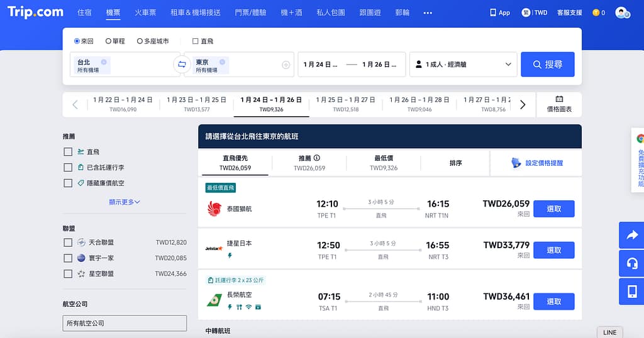The image size is (644, 338).
Task: Click 長榮航空 Wi-Fi amenity icon
Action: (248, 307)
